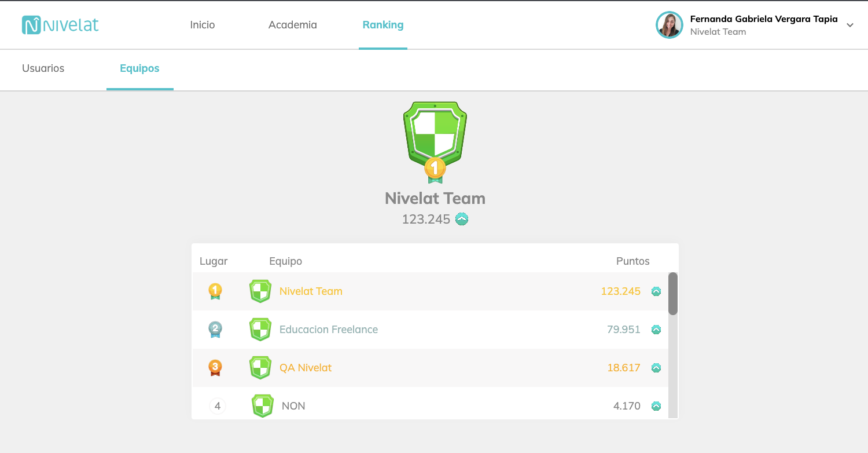Image resolution: width=868 pixels, height=453 pixels.
Task: Click the shield icon of QA Nivelat row
Action: 260,368
